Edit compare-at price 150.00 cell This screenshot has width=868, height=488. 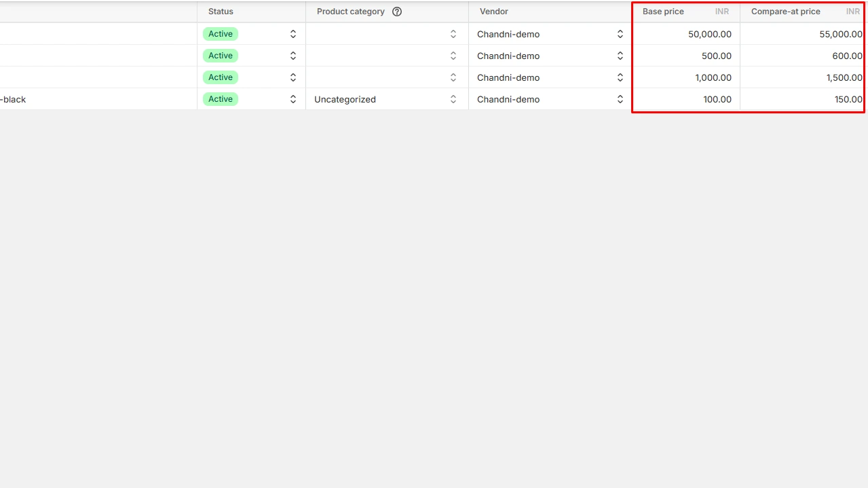[x=804, y=99]
